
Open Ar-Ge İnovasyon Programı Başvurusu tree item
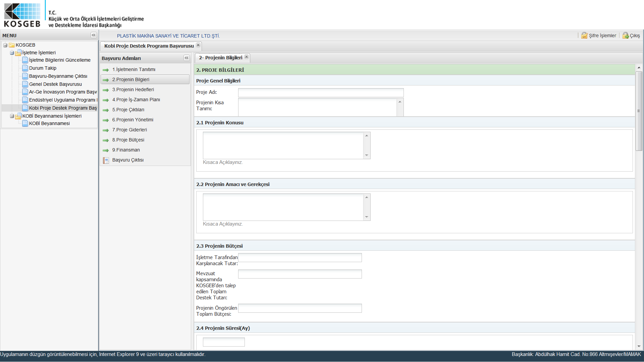pos(63,92)
